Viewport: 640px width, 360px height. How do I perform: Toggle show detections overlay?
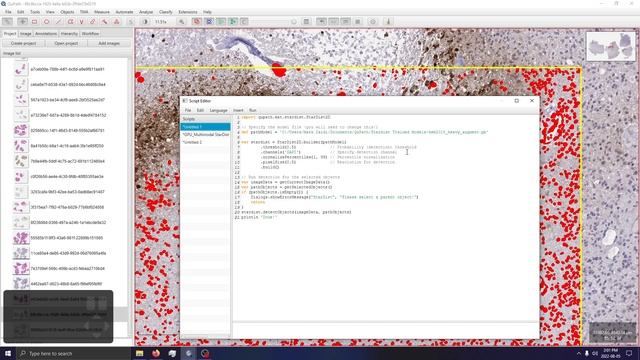(221, 22)
